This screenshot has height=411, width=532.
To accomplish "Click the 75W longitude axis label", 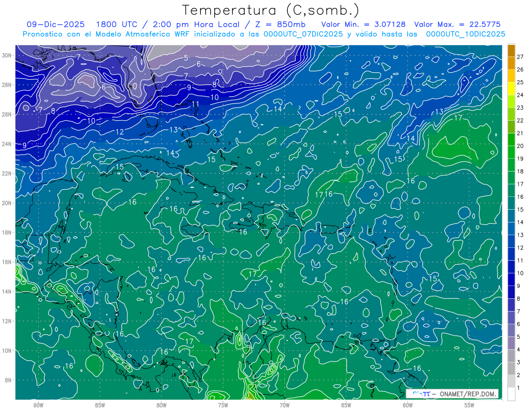I will coord(223,405).
